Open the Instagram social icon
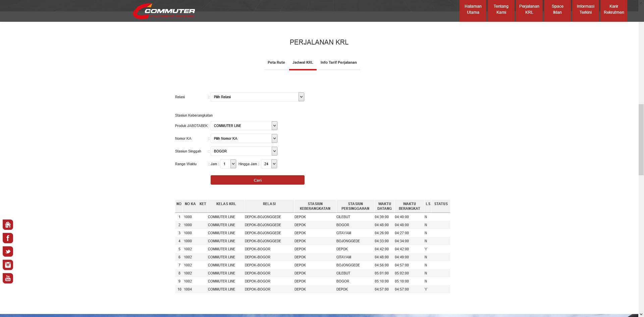Viewport: 644px width, 317px height. click(x=8, y=265)
